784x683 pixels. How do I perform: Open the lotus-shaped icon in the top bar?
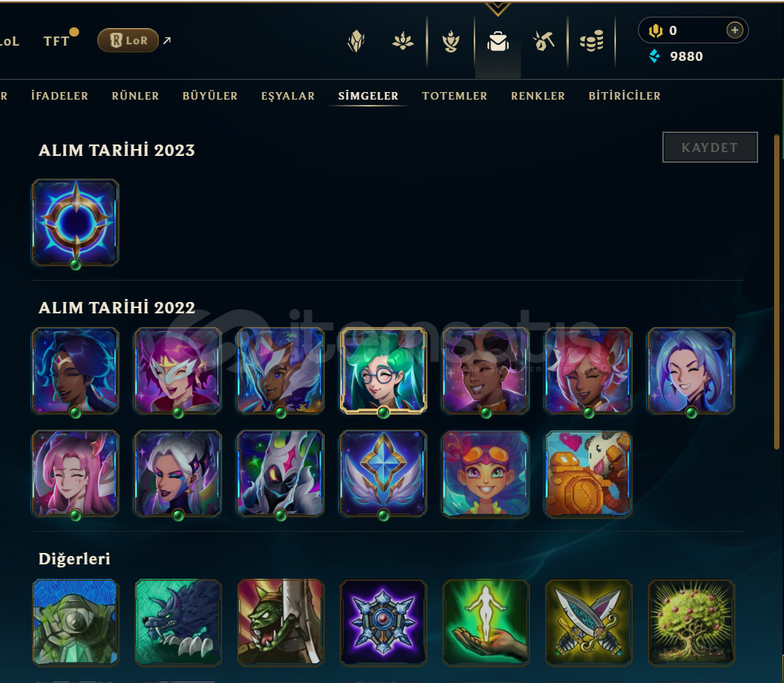(403, 41)
